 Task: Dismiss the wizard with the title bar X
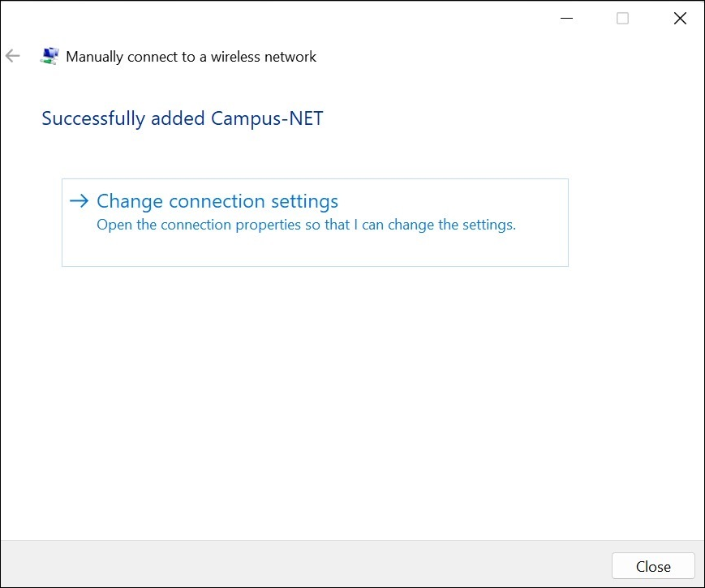pos(680,18)
